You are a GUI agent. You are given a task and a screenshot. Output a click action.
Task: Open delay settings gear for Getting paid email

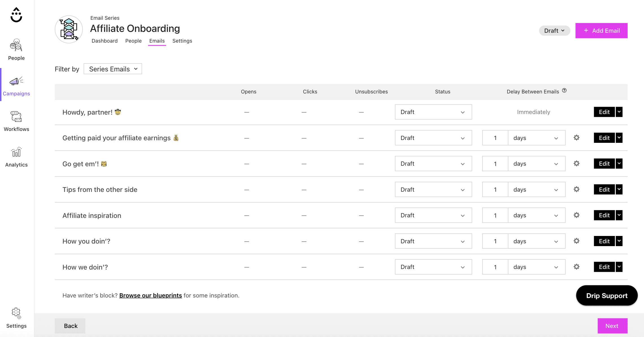point(576,138)
